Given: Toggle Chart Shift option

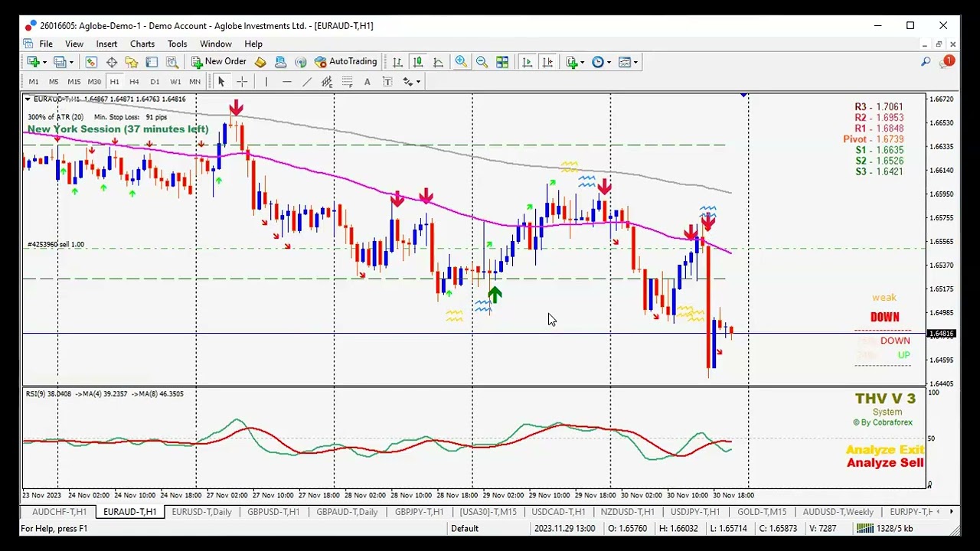Looking at the screenshot, I should (x=547, y=62).
